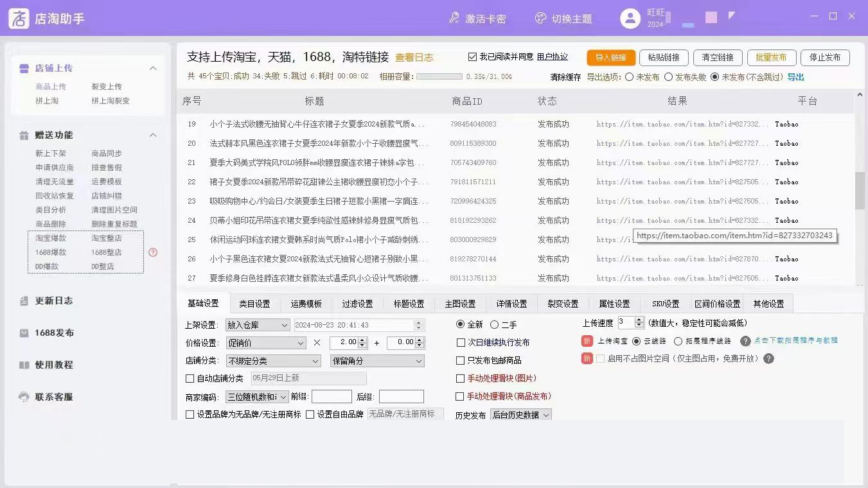The height and width of the screenshot is (488, 868).
Task: Click the 相册容量 usage progress bar
Action: [439, 76]
